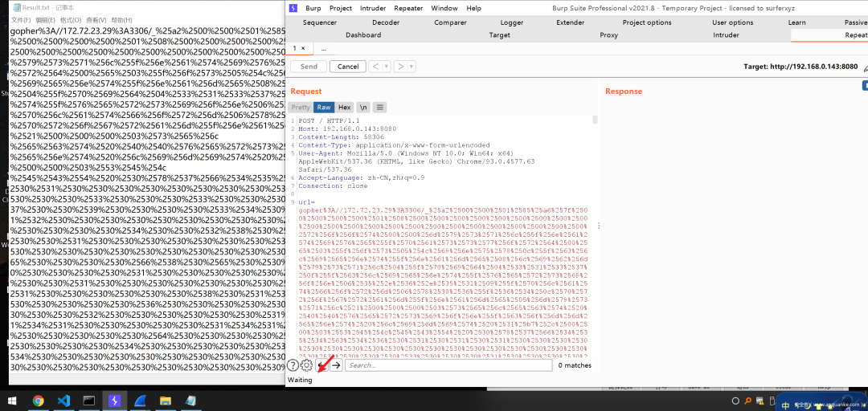This screenshot has width=868, height=411.
Task: Open Burp Suite from the taskbar
Action: [114, 401]
